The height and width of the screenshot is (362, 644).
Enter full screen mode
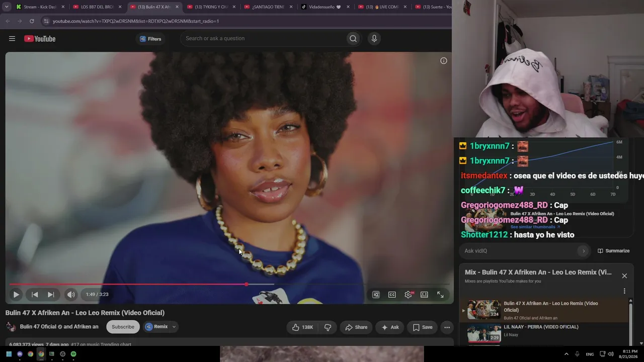(440, 295)
